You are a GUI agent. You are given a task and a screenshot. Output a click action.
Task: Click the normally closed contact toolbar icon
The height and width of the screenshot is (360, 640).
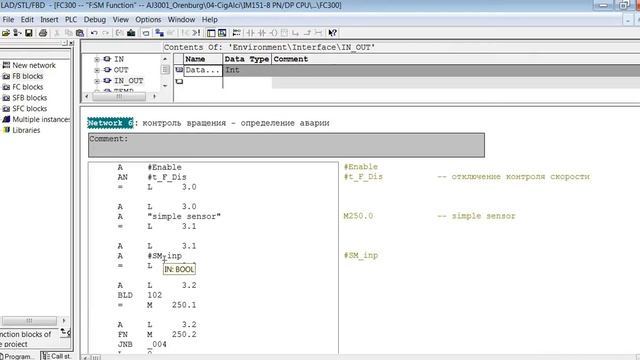(262, 33)
